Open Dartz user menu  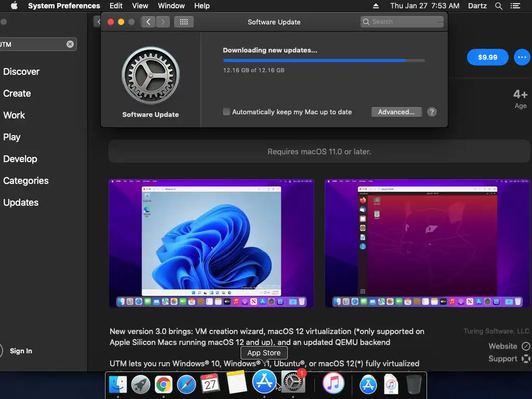click(477, 6)
